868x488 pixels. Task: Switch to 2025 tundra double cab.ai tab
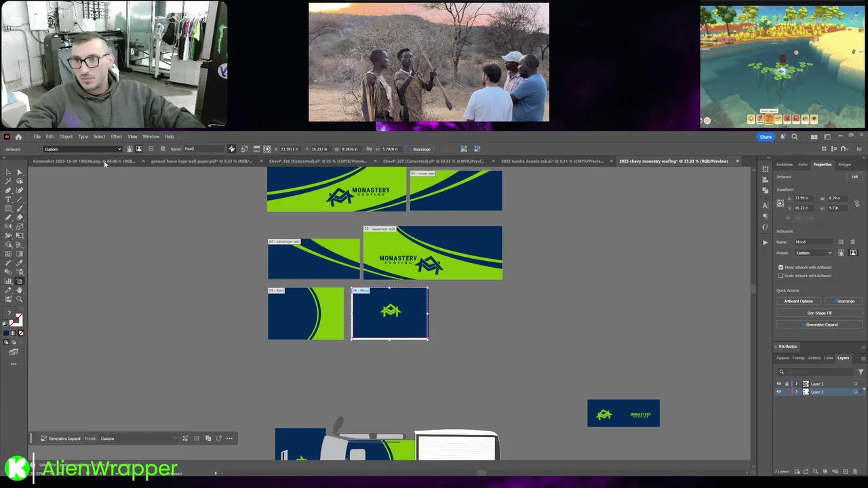[x=552, y=161]
